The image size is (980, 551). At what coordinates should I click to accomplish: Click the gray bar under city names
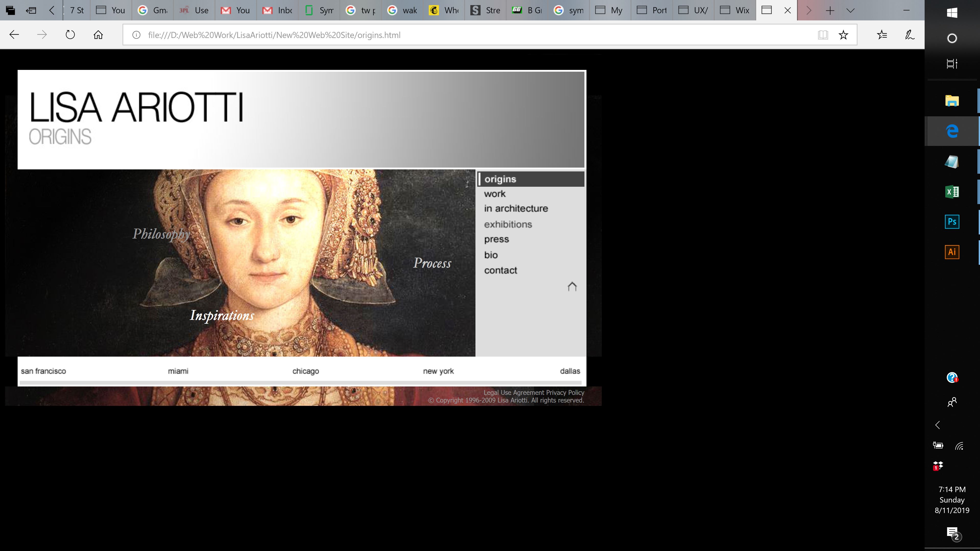coord(301,382)
